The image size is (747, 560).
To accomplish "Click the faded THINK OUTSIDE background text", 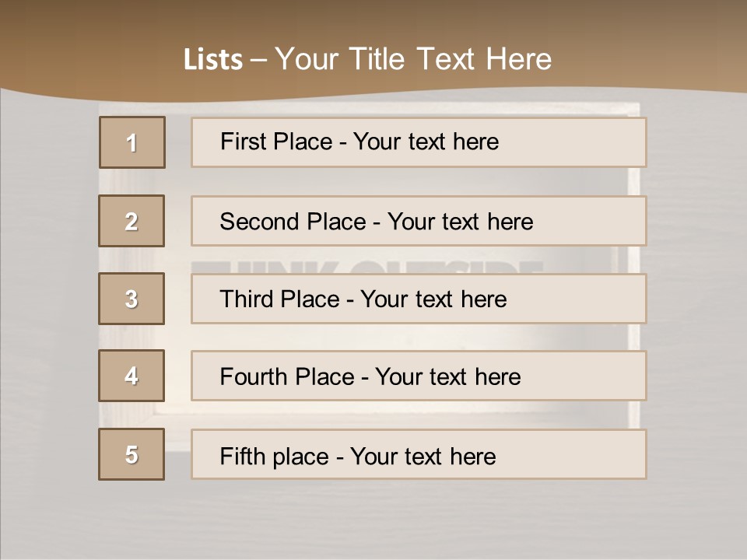I will [x=366, y=267].
